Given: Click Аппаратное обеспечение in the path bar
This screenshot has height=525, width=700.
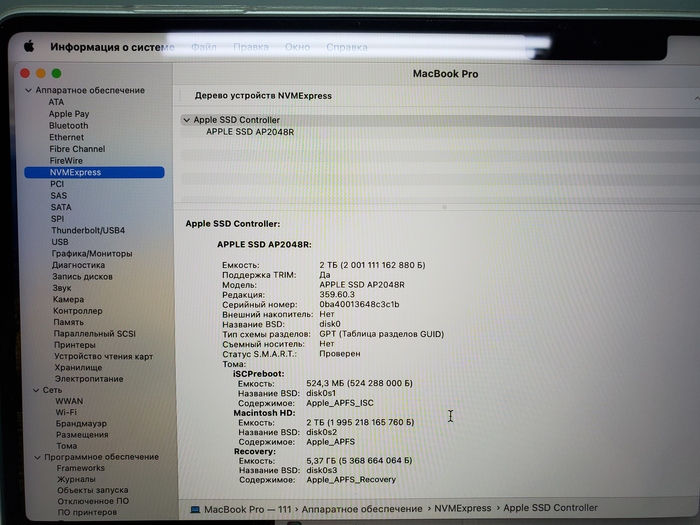Looking at the screenshot, I should 362,509.
